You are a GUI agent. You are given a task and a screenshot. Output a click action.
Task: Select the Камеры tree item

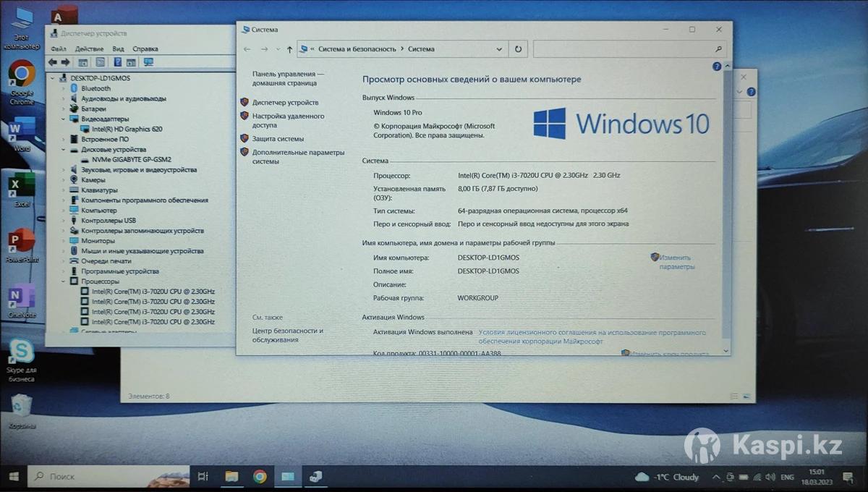93,179
